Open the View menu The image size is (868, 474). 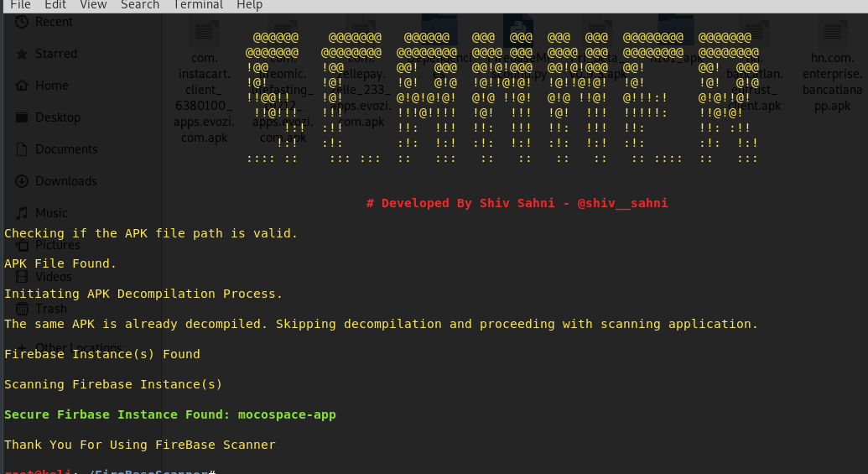93,5
